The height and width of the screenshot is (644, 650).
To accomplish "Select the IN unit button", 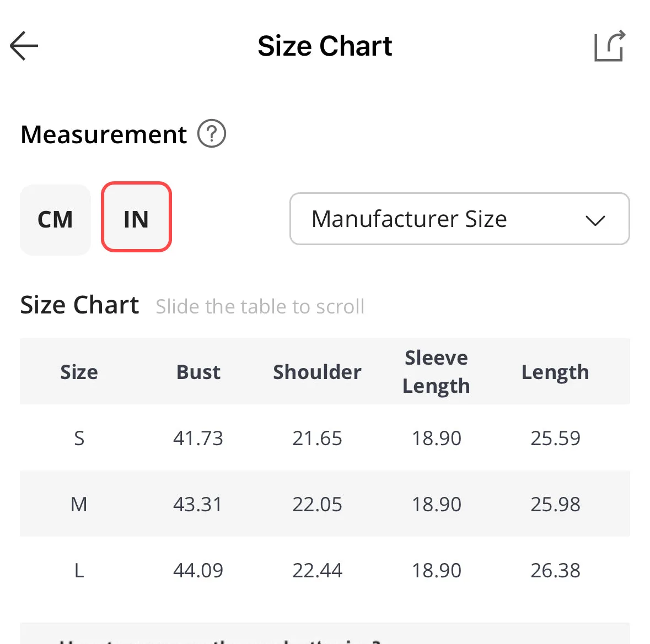I will click(x=136, y=217).
